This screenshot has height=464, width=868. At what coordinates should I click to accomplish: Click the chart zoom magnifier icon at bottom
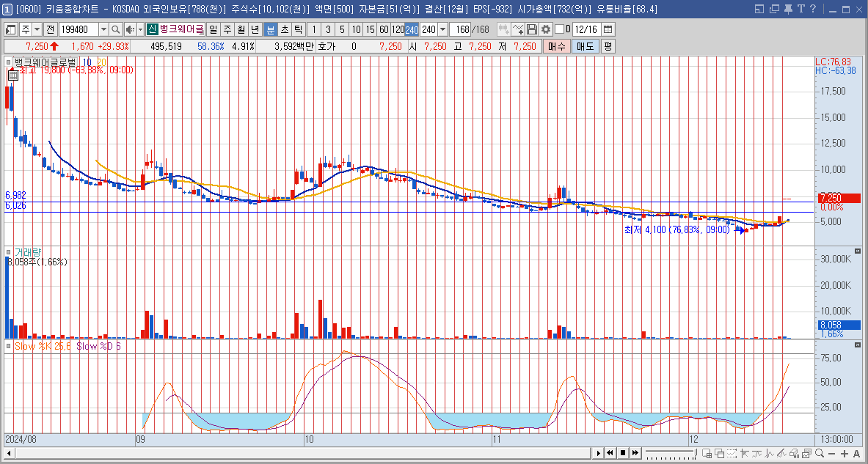(820, 453)
